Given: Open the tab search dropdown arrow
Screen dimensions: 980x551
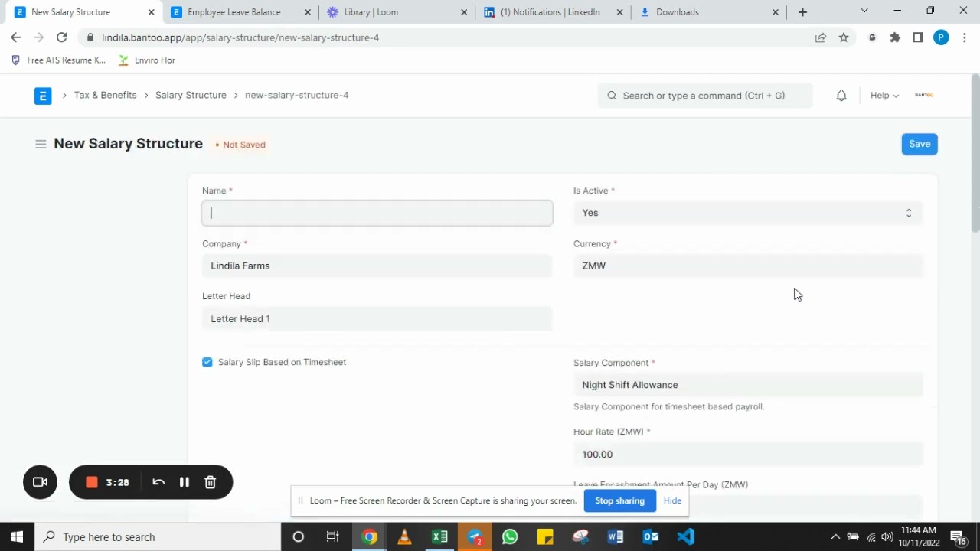Looking at the screenshot, I should pos(864,11).
